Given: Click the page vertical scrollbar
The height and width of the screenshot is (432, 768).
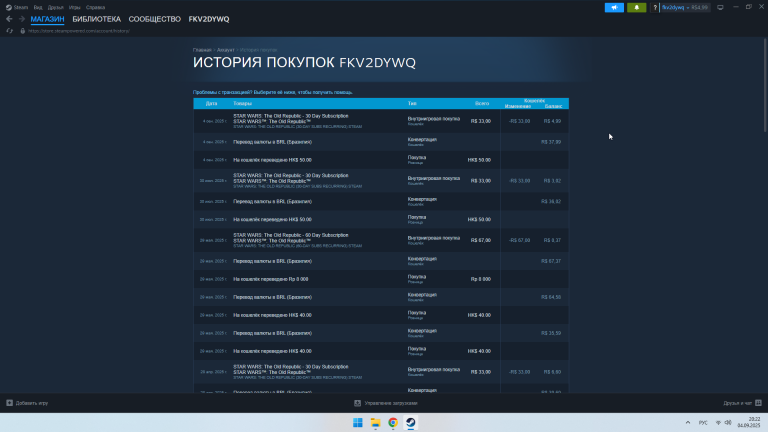Looking at the screenshot, I should 765,85.
